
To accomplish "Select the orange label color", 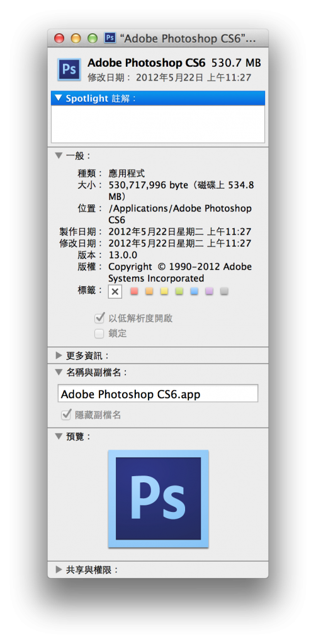I will [x=149, y=291].
